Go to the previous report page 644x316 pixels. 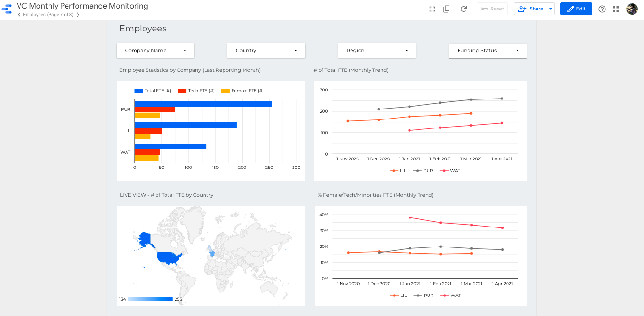[x=19, y=15]
